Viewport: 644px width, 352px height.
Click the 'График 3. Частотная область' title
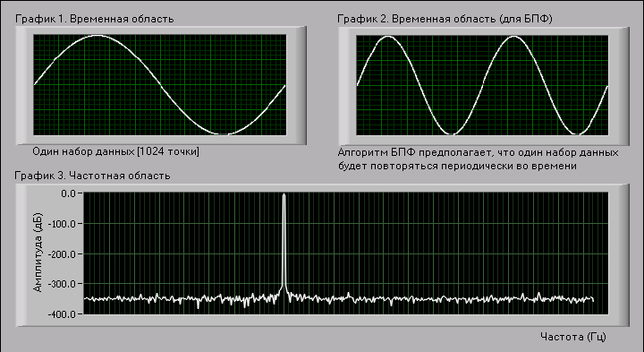point(92,176)
